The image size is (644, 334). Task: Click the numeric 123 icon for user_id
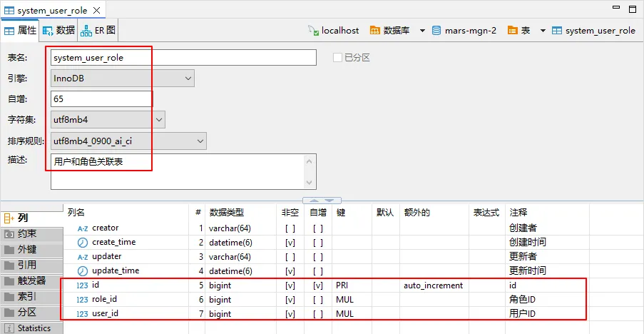tap(83, 314)
